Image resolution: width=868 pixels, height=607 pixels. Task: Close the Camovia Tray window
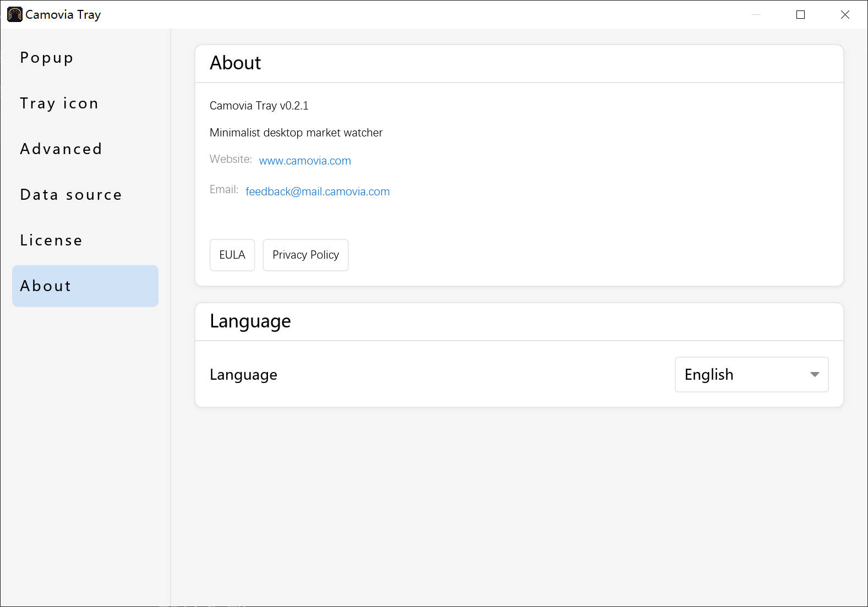845,15
